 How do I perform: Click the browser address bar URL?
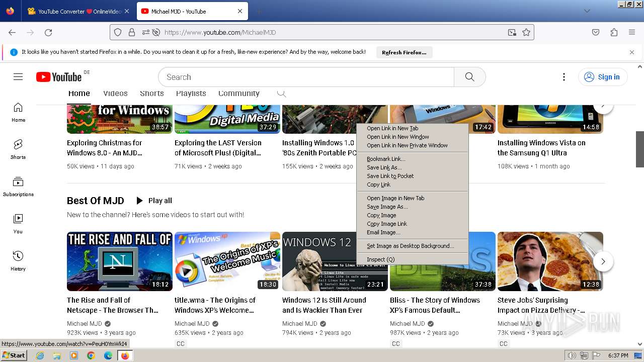pos(220,32)
